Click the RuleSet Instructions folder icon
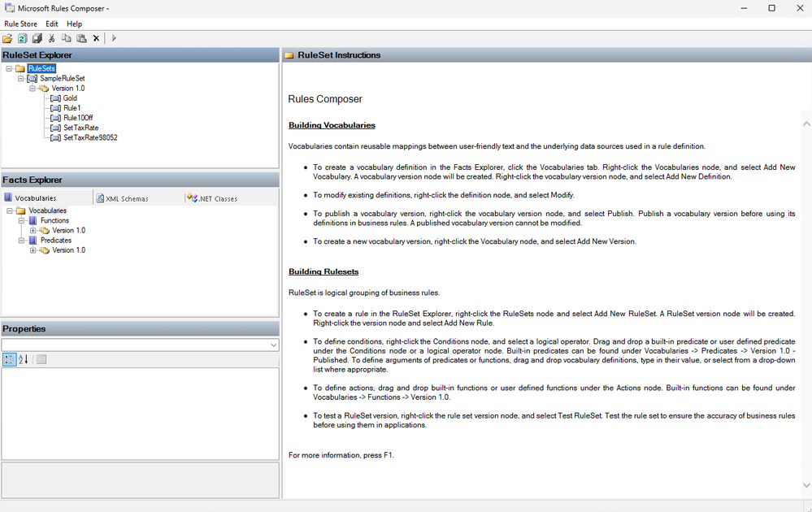Viewport: 812px width, 512px height. [x=289, y=55]
